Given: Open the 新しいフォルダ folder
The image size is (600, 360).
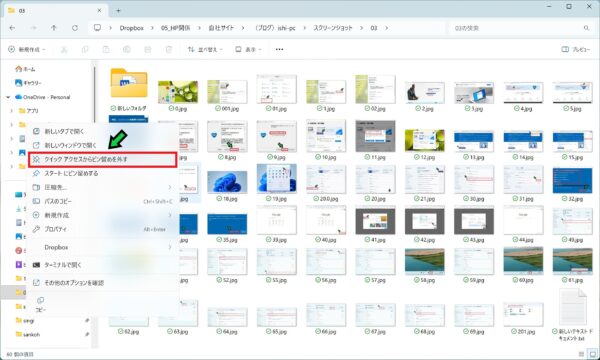Looking at the screenshot, I should pos(129,84).
